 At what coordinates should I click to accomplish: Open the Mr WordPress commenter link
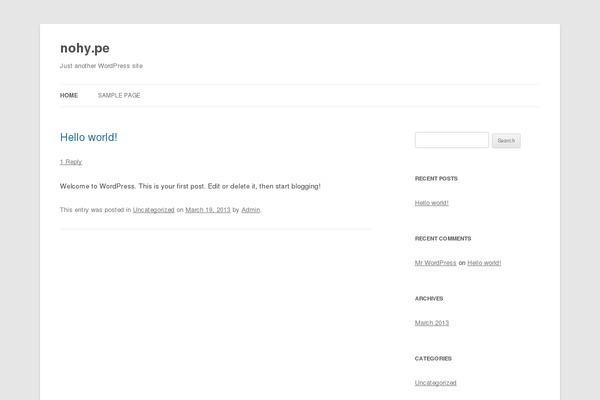click(435, 263)
